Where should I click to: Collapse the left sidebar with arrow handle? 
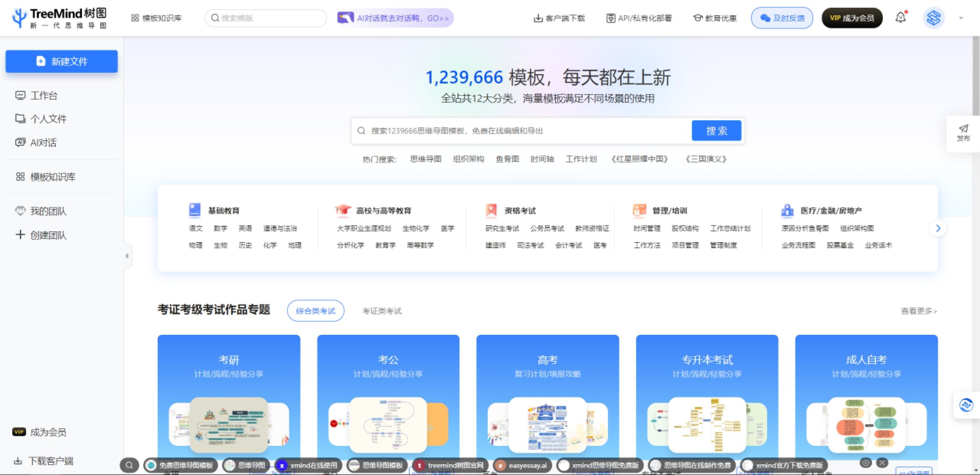(x=127, y=256)
